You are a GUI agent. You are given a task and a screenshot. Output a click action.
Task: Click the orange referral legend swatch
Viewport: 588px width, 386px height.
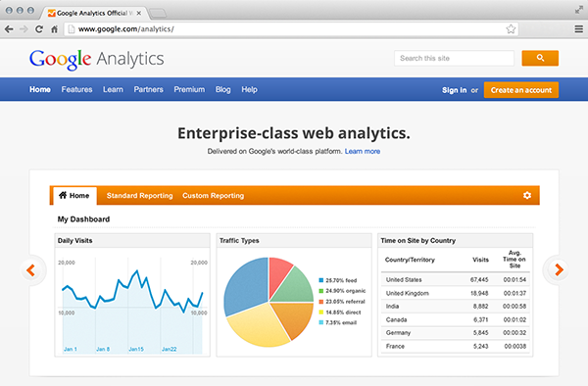[x=321, y=302]
